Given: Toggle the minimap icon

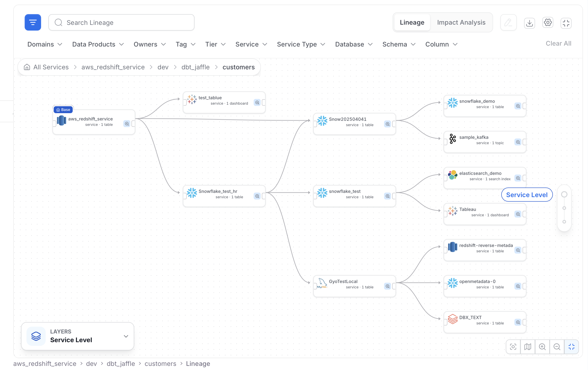Looking at the screenshot, I should pos(528,347).
